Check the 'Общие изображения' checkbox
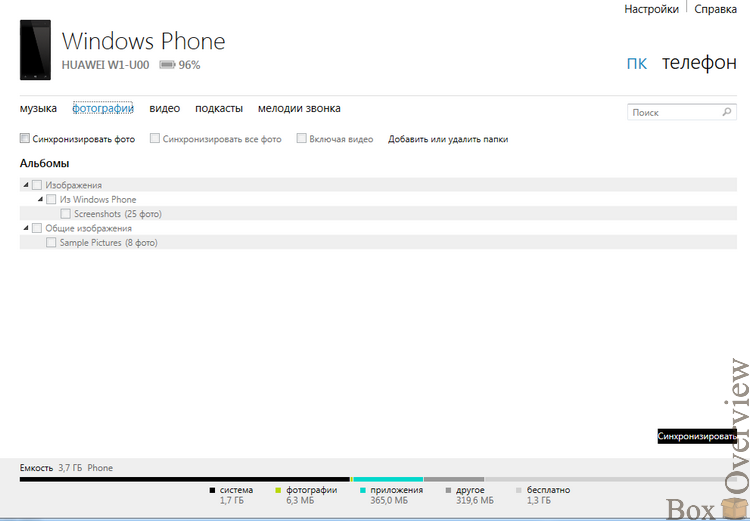 [37, 228]
